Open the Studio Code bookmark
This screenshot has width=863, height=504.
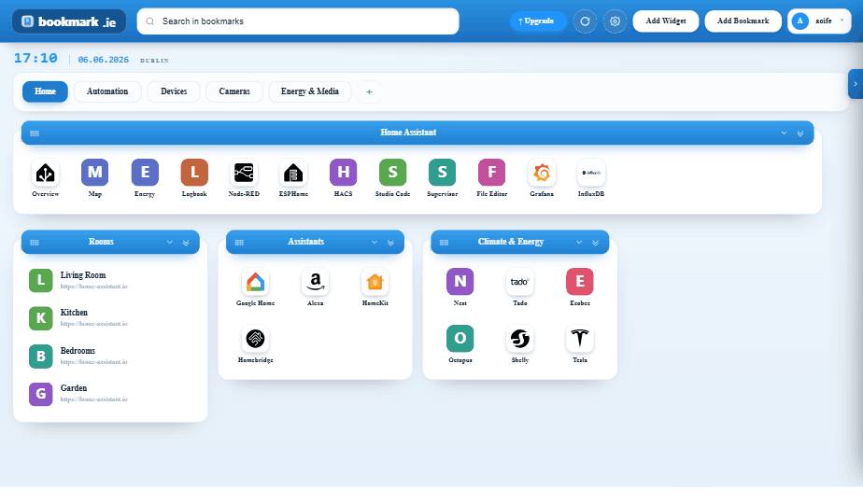coord(392,173)
